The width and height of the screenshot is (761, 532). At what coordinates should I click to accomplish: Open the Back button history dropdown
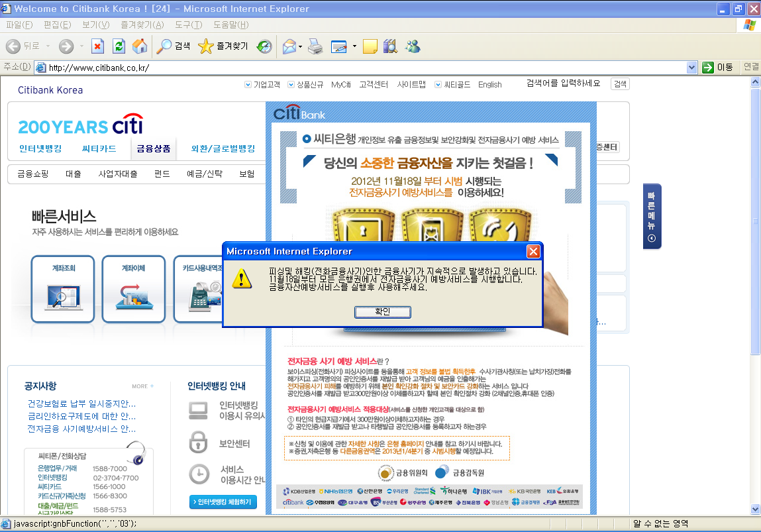click(x=48, y=46)
